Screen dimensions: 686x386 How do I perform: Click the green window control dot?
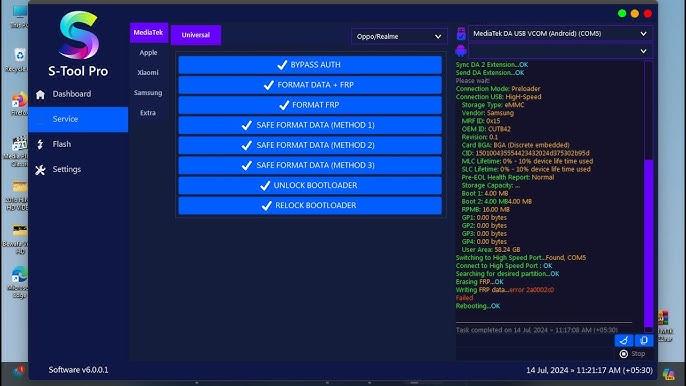coord(622,14)
